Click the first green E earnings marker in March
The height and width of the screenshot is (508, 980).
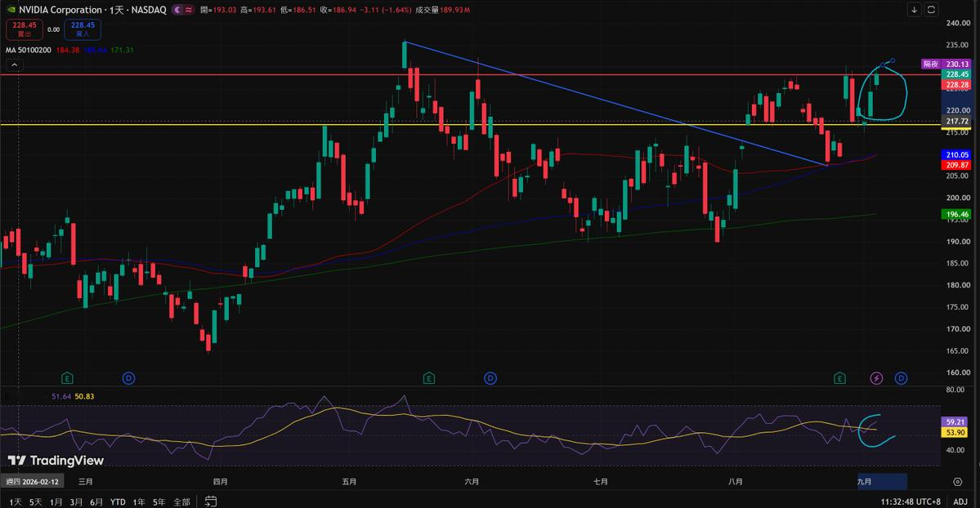(68, 378)
